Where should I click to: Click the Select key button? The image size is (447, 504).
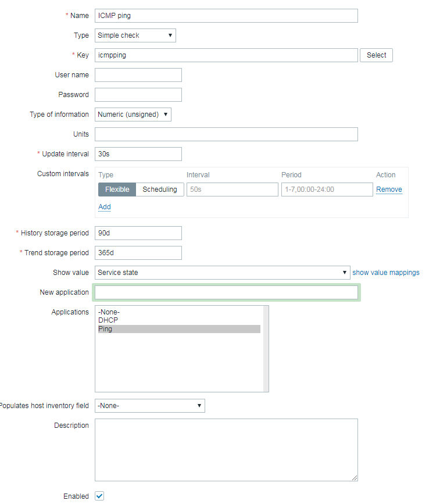376,55
